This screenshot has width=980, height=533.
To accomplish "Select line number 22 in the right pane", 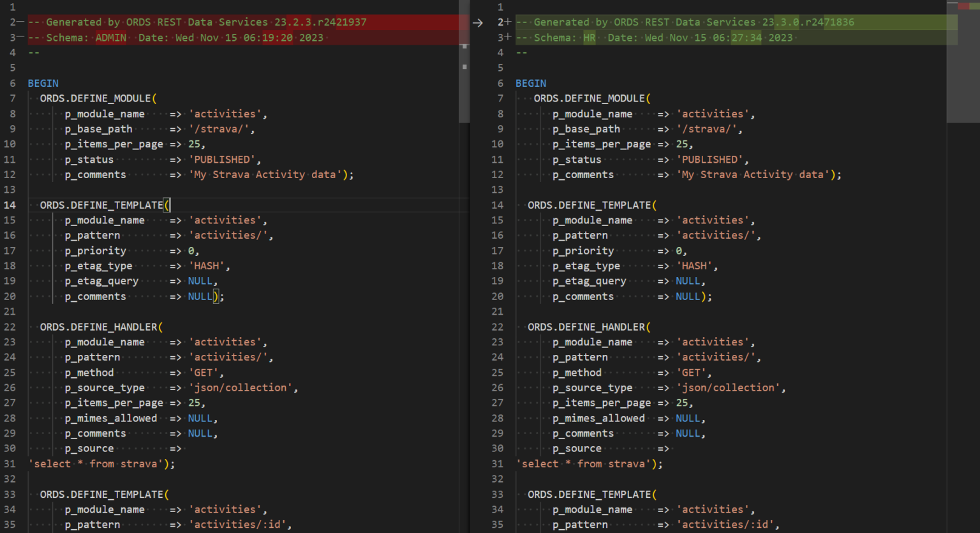I will pos(498,326).
